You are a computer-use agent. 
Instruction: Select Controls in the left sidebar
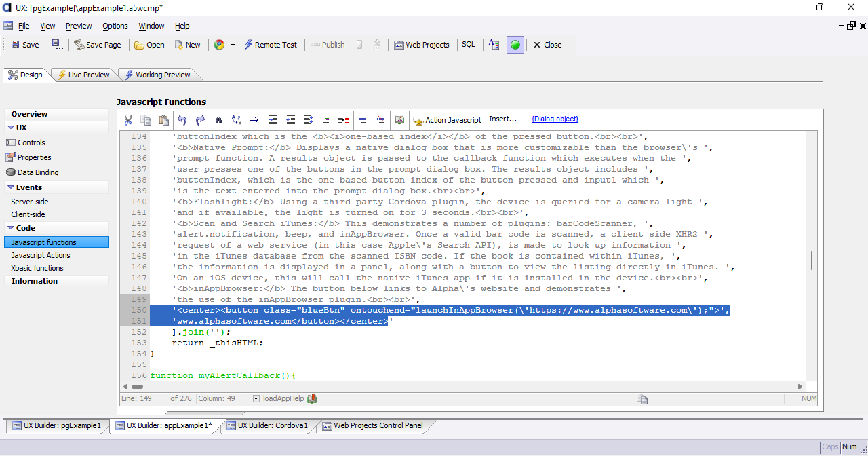31,142
